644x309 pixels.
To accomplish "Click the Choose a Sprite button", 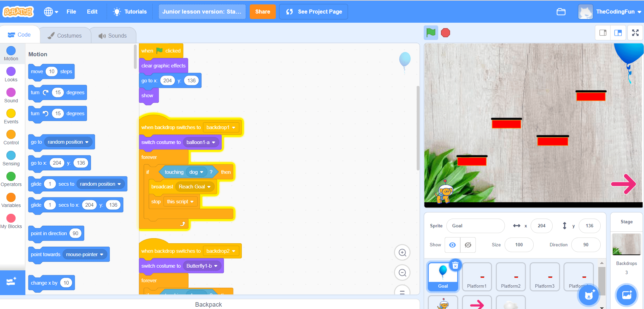I will (x=589, y=295).
